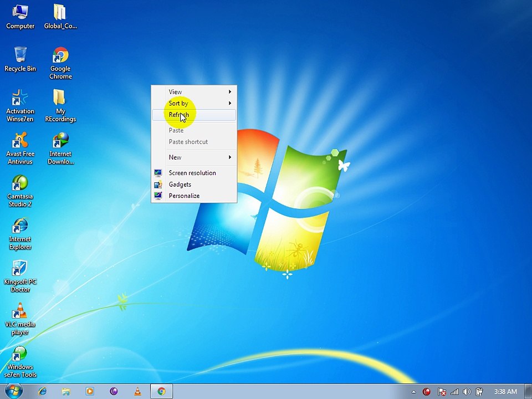Select the Internet Explorer desktop shortcut
Image resolution: width=532 pixels, height=399 pixels.
[x=20, y=234]
